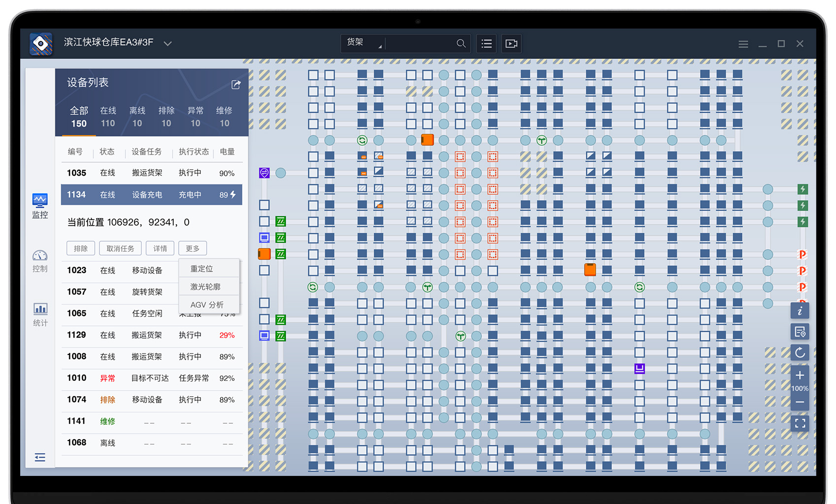Click the 取消任务 button

[120, 249]
